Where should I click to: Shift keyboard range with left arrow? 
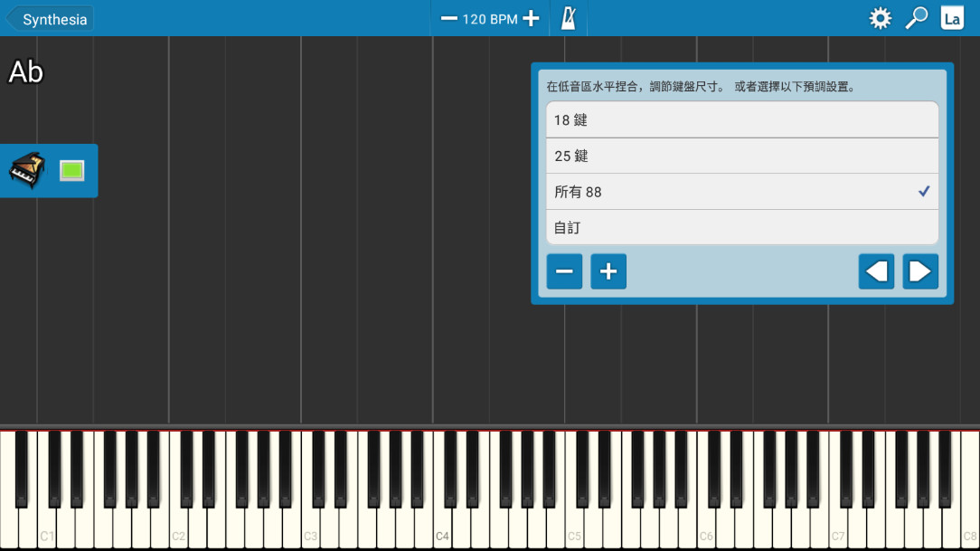point(876,271)
